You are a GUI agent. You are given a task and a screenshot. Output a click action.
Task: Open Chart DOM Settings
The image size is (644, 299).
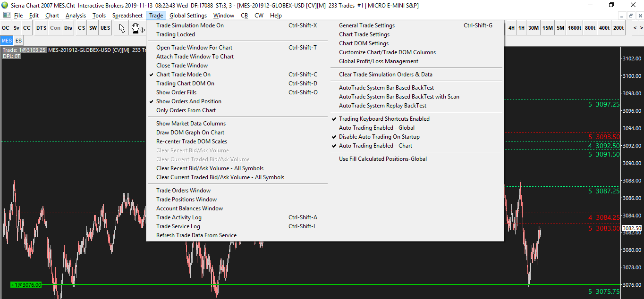(417, 43)
